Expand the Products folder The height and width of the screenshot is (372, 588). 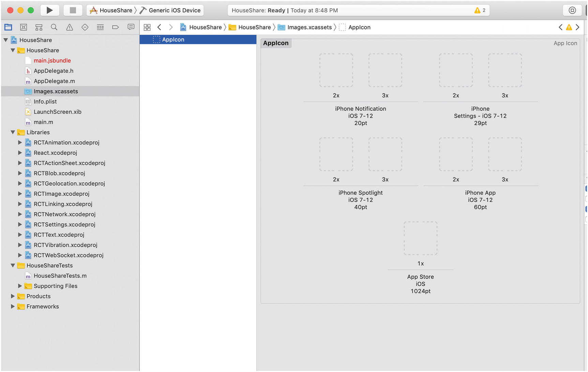[x=13, y=296]
